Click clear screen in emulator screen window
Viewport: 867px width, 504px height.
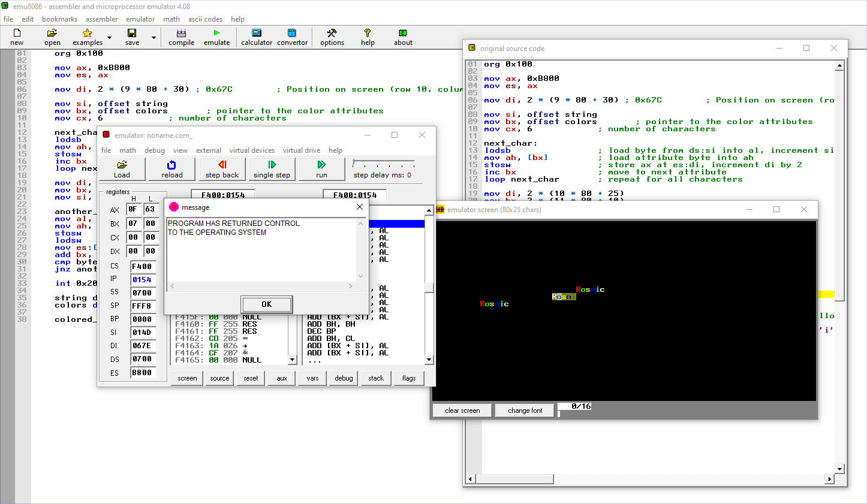pos(462,411)
